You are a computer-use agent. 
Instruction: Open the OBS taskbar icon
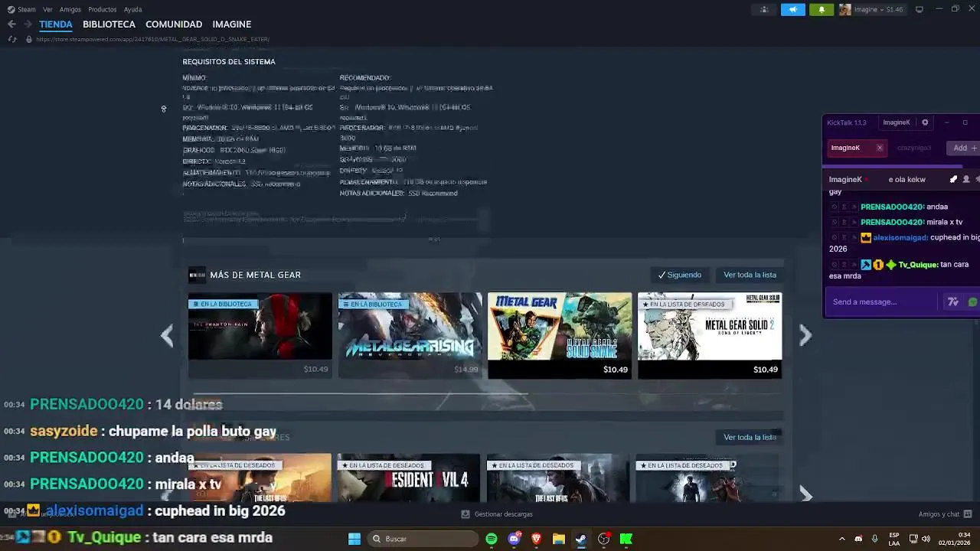pos(604,539)
